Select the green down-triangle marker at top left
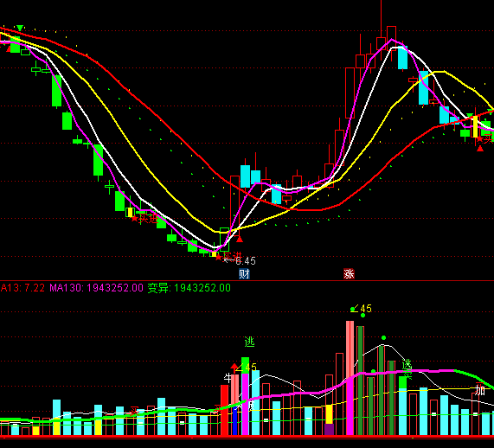 pyautogui.click(x=20, y=28)
